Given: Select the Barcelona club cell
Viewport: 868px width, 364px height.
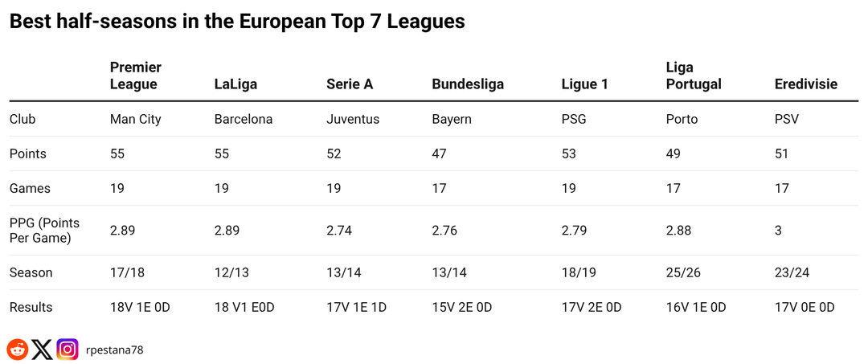Looking at the screenshot, I should click(x=244, y=119).
